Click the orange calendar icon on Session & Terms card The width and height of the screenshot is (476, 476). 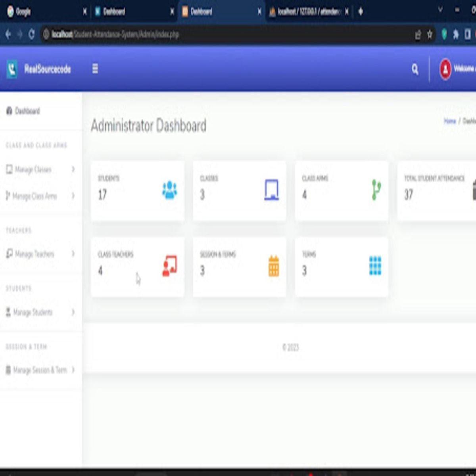point(274,265)
